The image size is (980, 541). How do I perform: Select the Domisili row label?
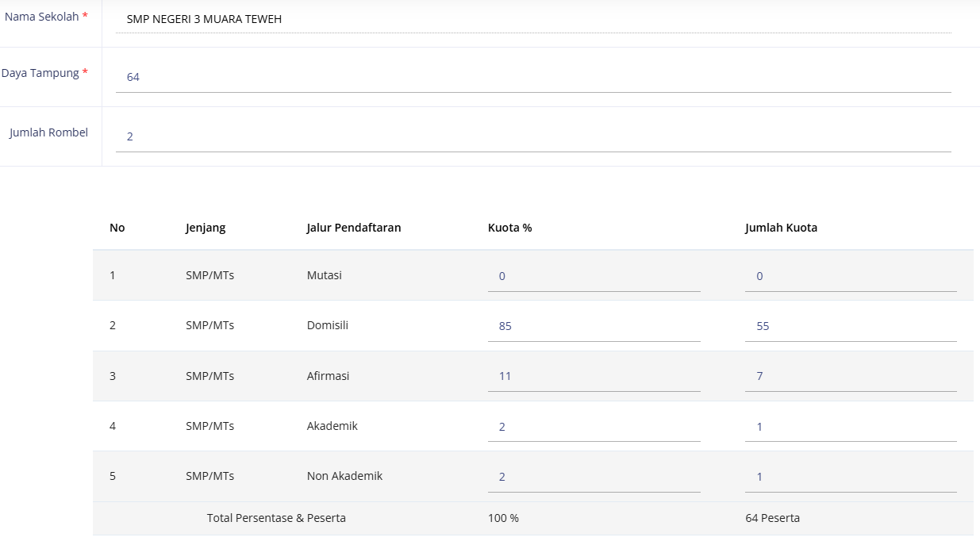(x=327, y=325)
